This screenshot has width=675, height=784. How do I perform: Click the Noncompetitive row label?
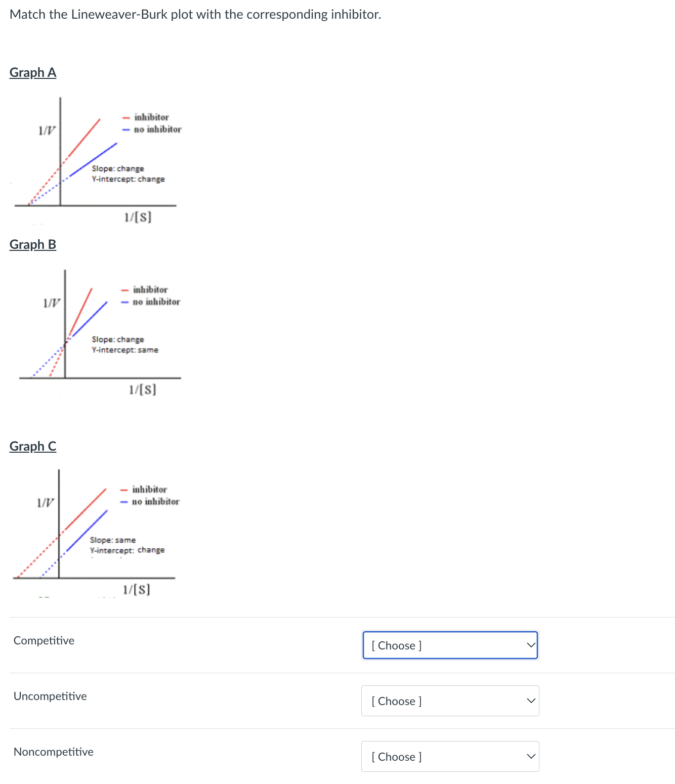[53, 752]
